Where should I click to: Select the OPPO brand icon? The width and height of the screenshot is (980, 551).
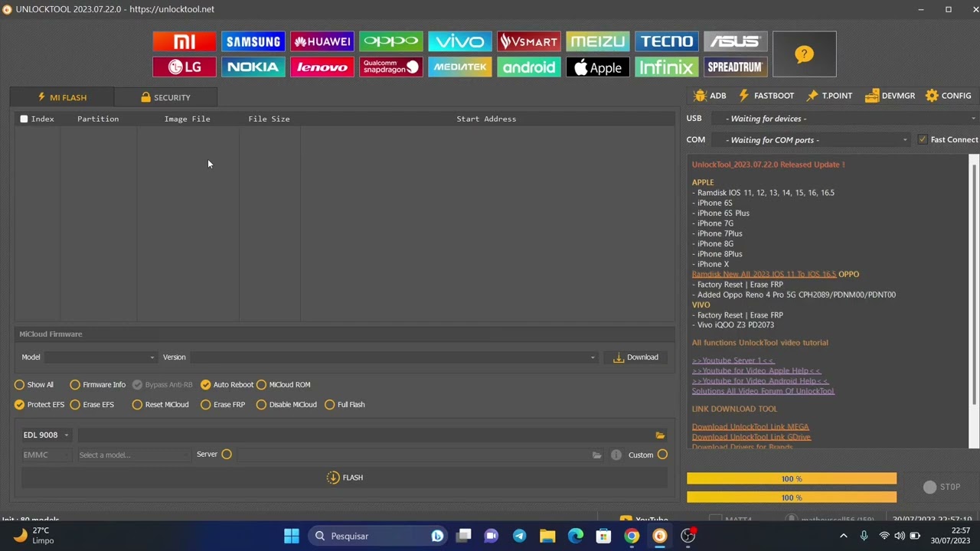[391, 41]
